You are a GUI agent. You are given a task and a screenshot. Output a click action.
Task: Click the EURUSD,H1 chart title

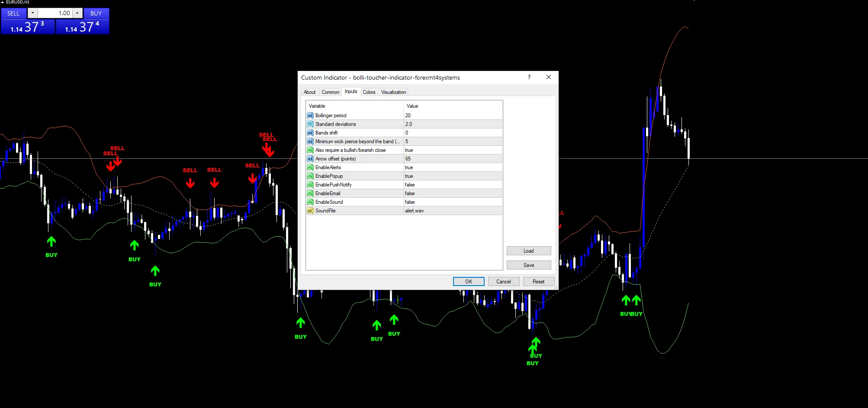click(x=18, y=2)
